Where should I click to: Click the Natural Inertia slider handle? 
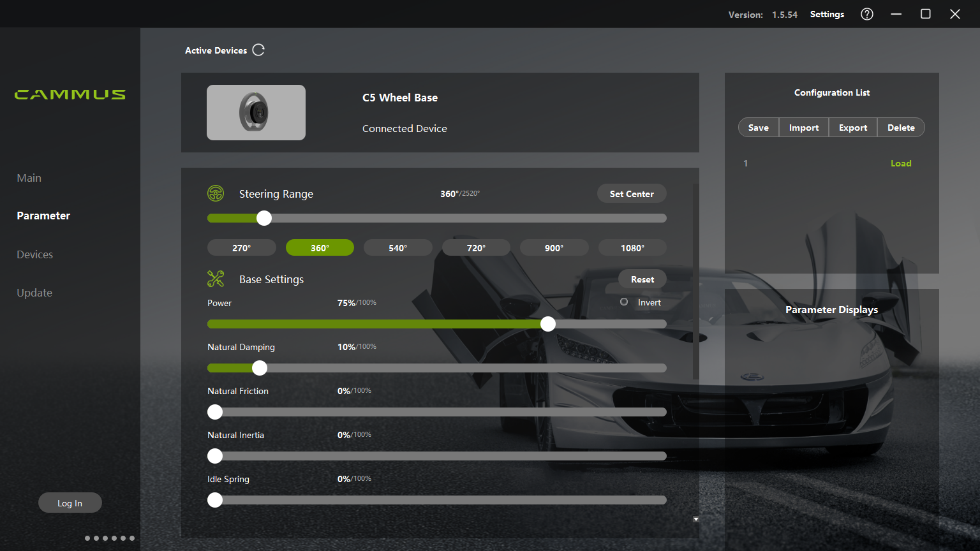(x=215, y=456)
